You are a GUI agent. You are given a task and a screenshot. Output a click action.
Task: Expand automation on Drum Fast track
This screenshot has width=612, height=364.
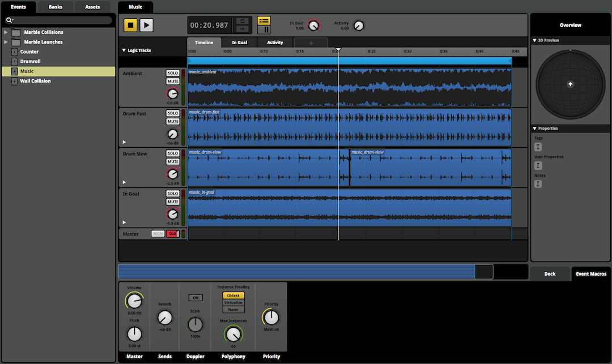tap(124, 142)
